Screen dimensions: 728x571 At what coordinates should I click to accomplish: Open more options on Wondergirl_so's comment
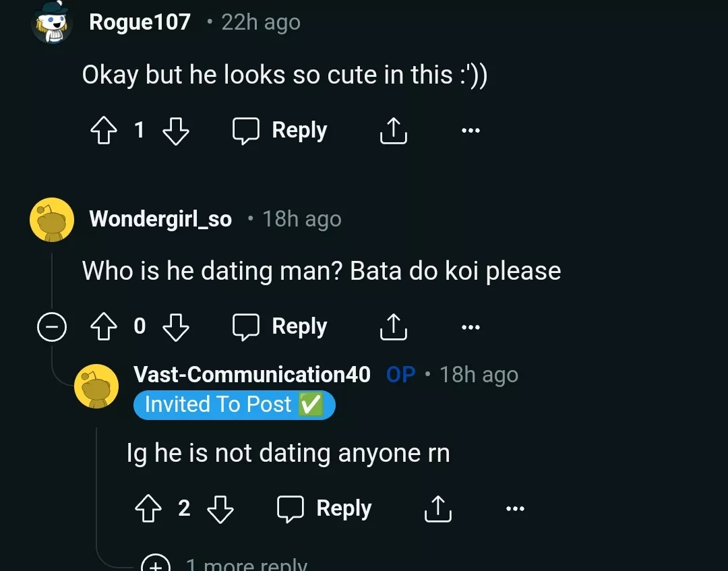tap(471, 327)
